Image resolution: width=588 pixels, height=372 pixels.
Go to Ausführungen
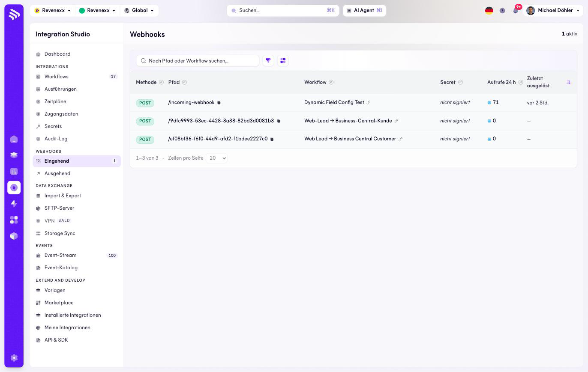pyautogui.click(x=77, y=89)
